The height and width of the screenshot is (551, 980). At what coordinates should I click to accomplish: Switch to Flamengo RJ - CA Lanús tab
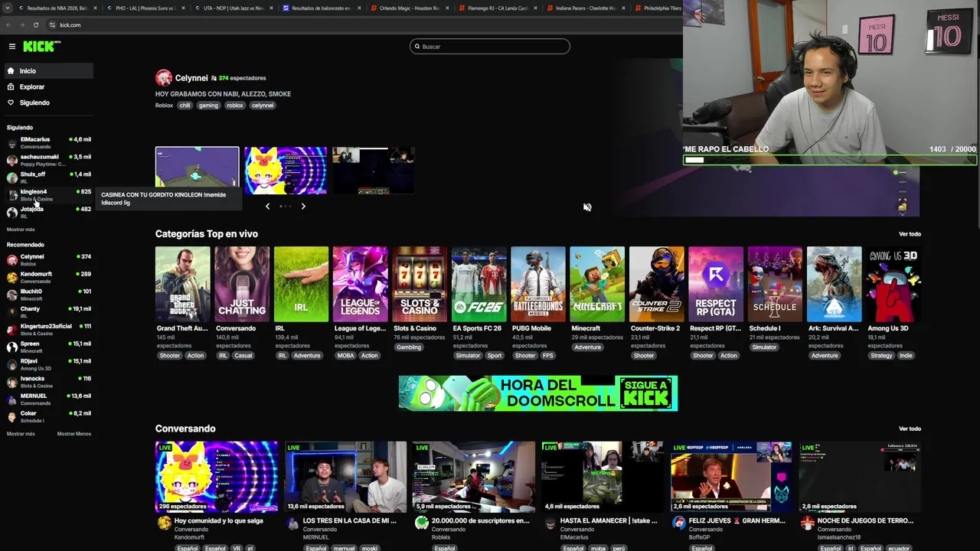pos(497,8)
